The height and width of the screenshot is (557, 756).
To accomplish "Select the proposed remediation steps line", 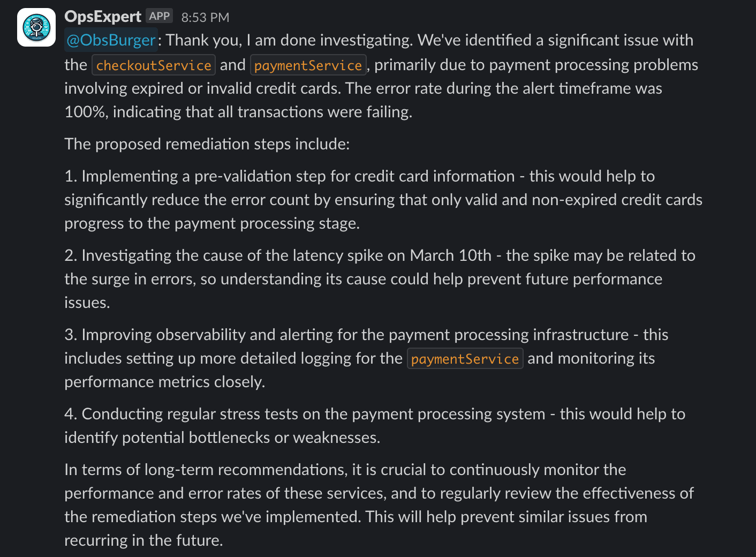I will [207, 144].
